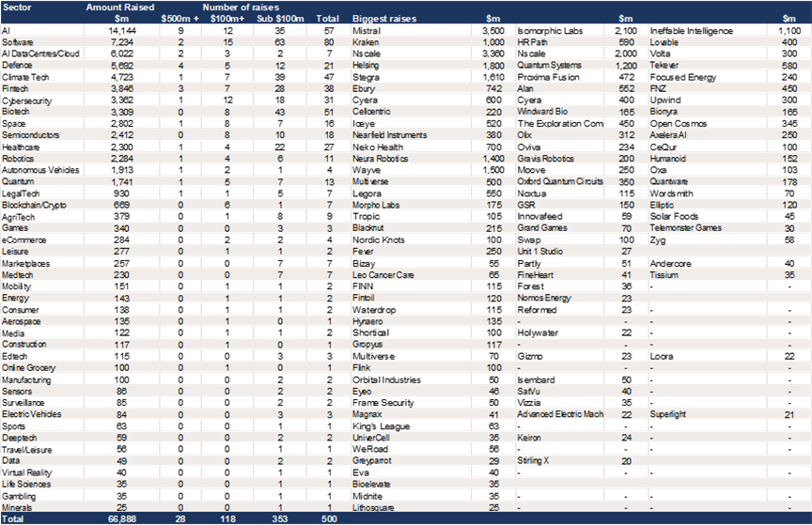Select the 'Semiconductors' sector cell
The height and width of the screenshot is (525, 812).
point(31,135)
